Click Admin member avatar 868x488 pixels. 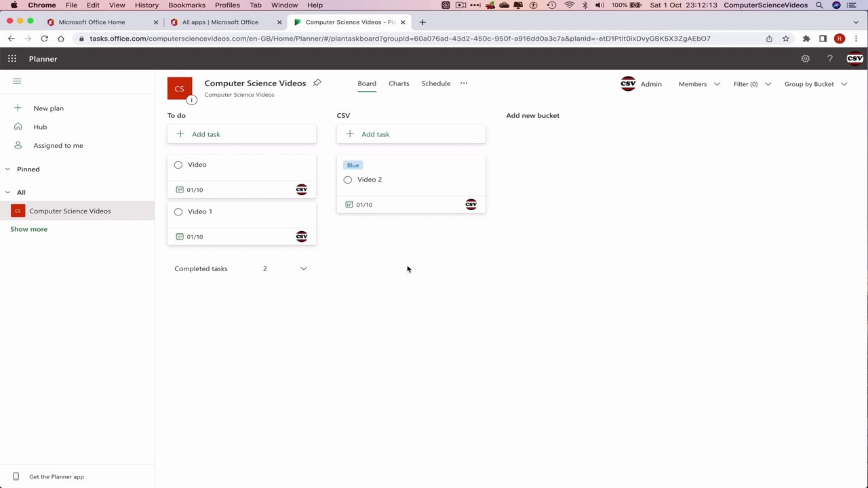click(x=628, y=83)
